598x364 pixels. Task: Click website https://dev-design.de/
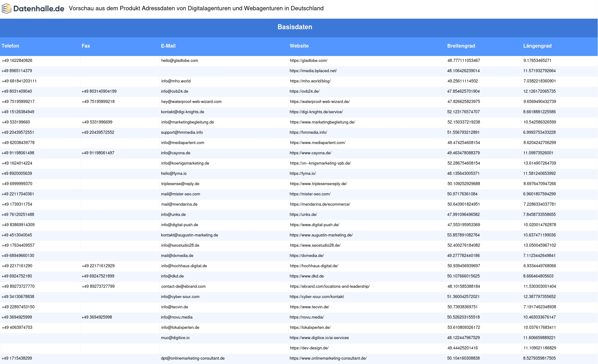click(x=309, y=348)
